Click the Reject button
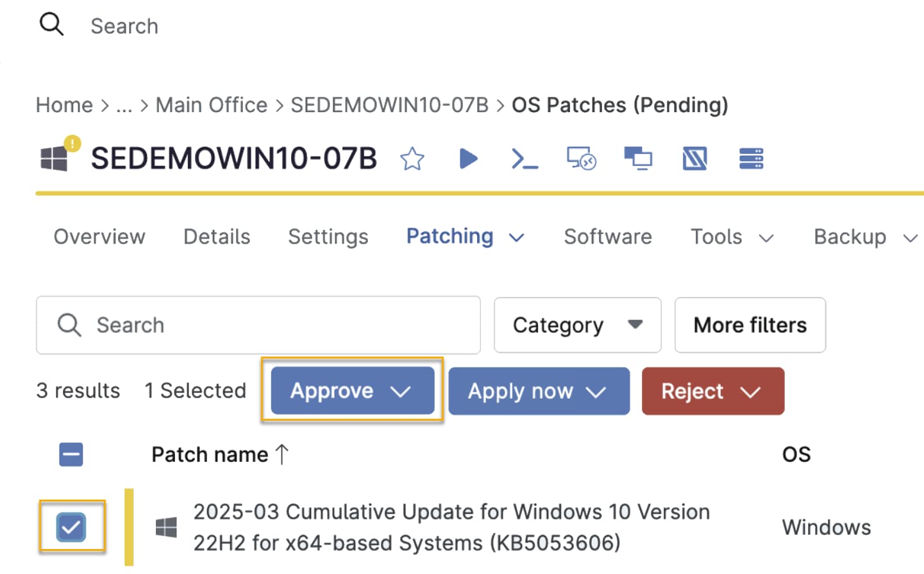924x574 pixels. [x=712, y=391]
